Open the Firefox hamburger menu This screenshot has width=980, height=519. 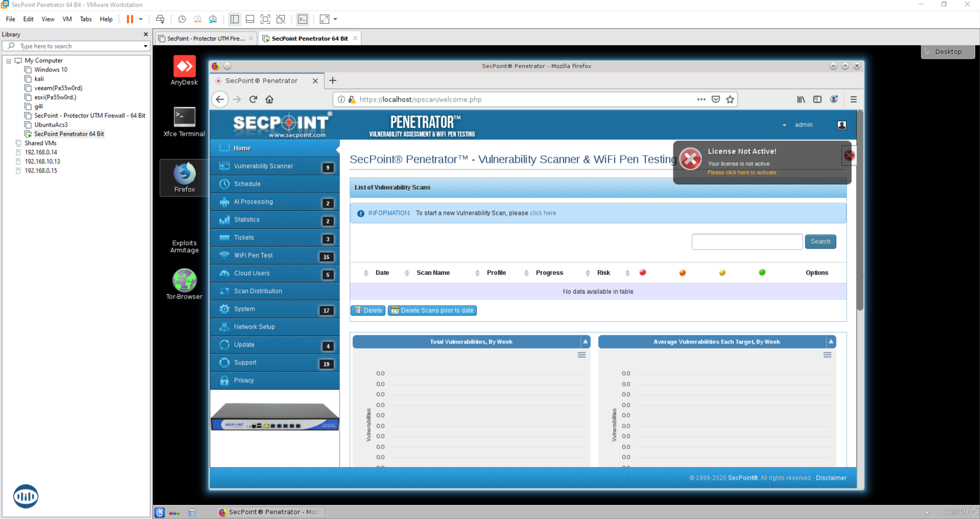(x=853, y=99)
